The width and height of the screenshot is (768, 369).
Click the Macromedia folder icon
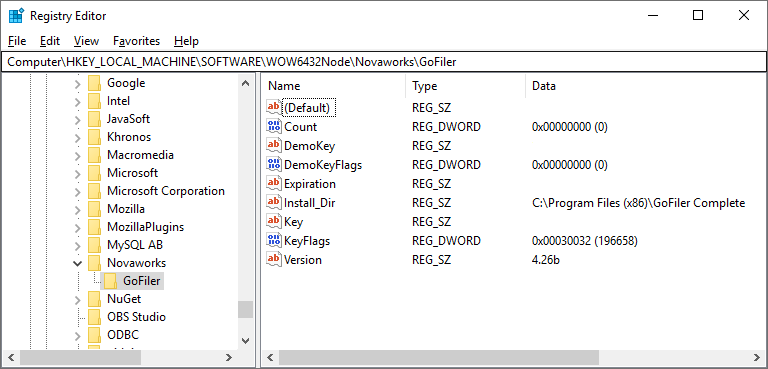click(x=95, y=155)
